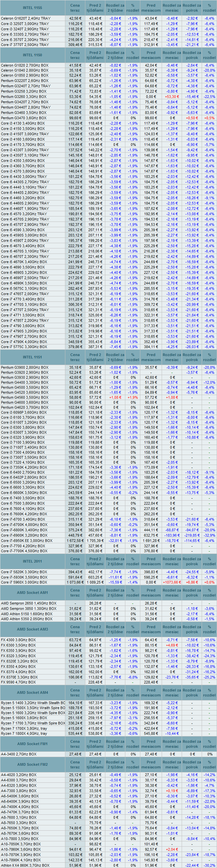Click the Pentium G3900 2,80GHz BOX name

[25, 368]
